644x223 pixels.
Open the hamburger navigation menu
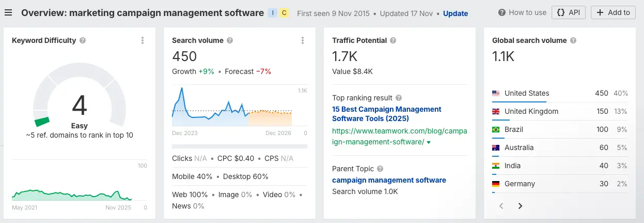click(8, 13)
